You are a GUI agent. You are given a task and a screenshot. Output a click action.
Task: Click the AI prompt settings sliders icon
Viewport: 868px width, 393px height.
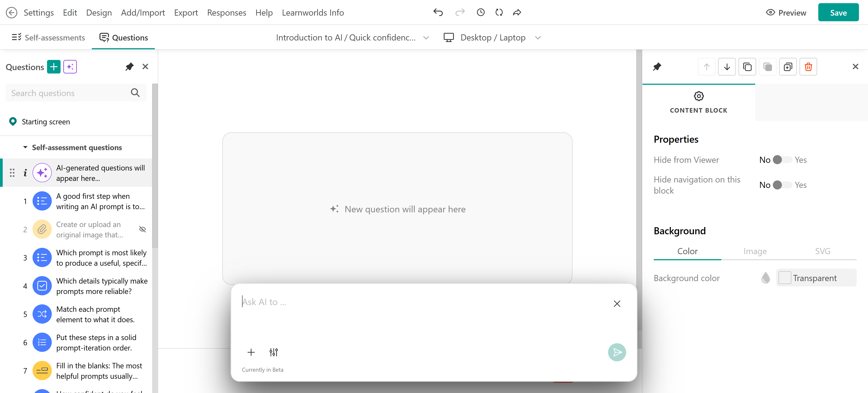coord(274,352)
